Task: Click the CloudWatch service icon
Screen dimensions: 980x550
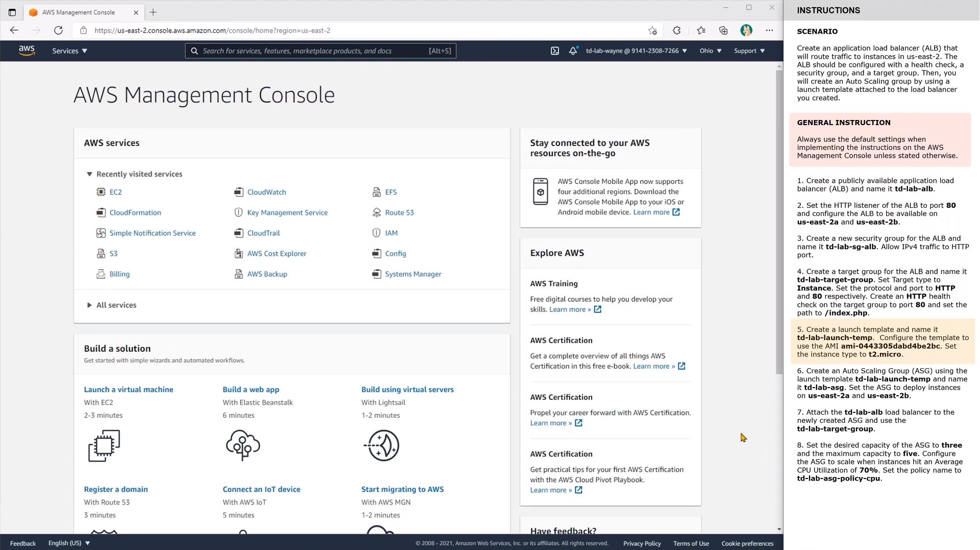Action: pos(238,192)
